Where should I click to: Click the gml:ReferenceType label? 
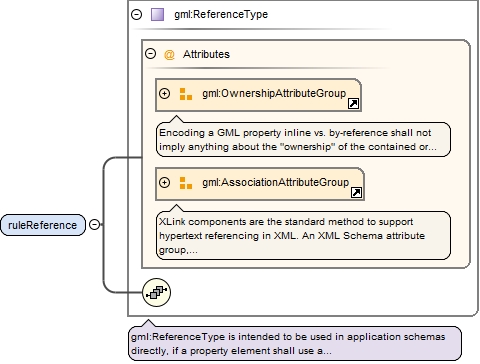click(221, 14)
